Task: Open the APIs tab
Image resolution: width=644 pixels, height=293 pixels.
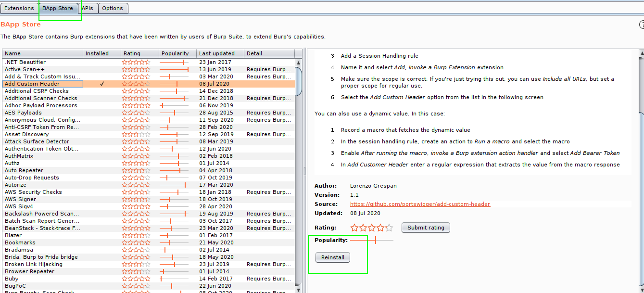Action: point(88,8)
